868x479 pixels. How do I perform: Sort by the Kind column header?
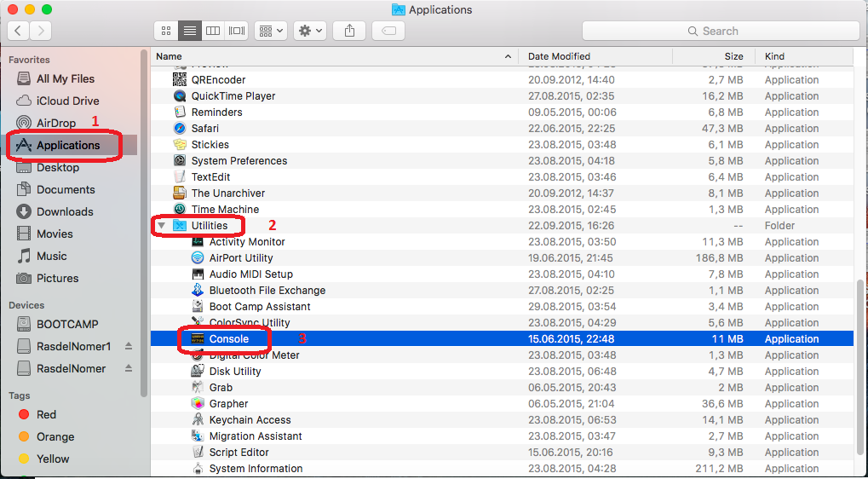coord(804,56)
